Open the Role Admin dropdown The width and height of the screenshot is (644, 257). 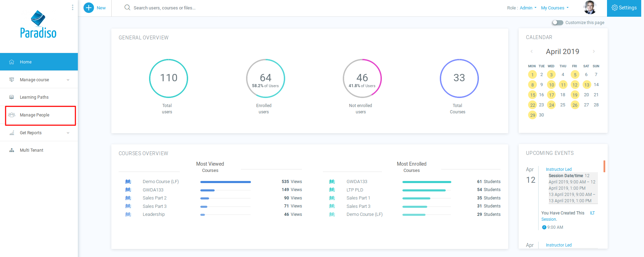[528, 8]
